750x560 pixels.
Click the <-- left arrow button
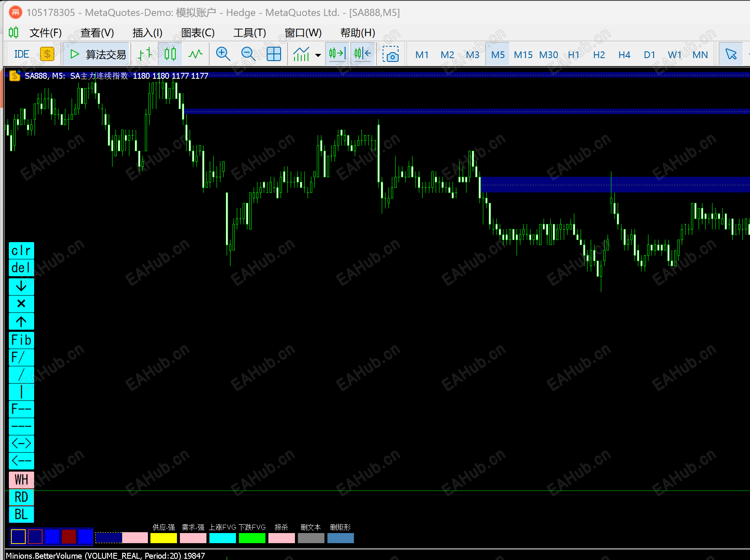tap(21, 461)
